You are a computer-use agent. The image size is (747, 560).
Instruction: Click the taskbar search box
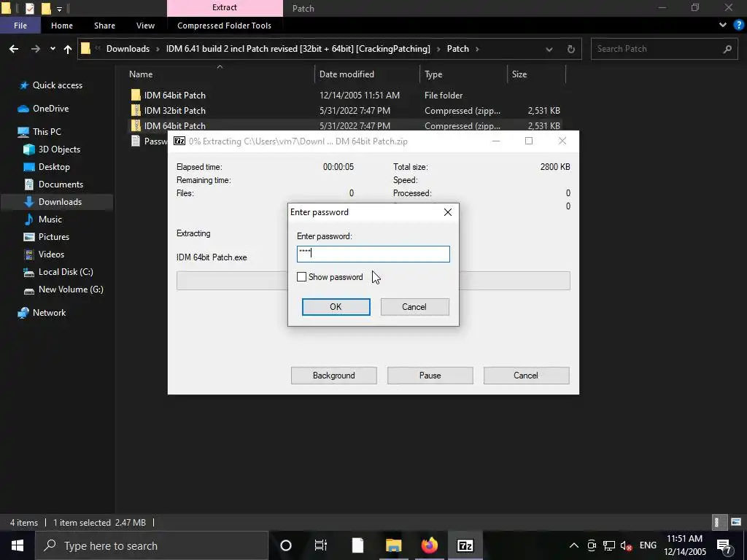pyautogui.click(x=152, y=545)
